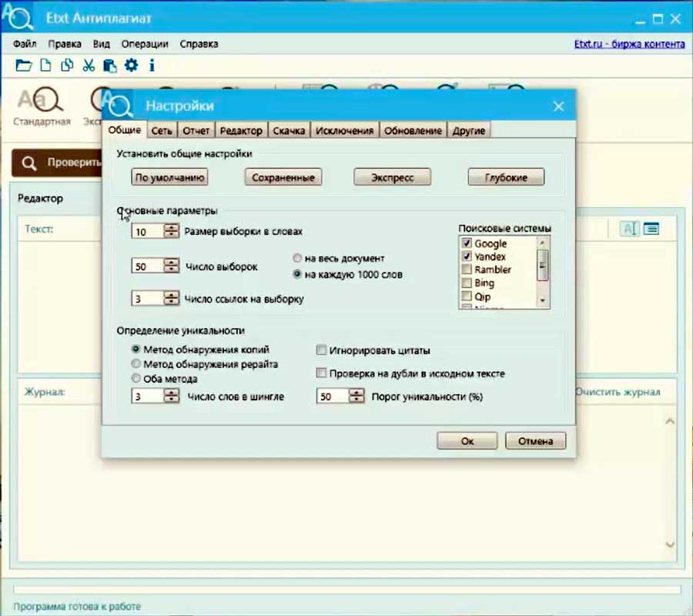Click the Отмена button
The width and height of the screenshot is (693, 616).
click(x=536, y=440)
